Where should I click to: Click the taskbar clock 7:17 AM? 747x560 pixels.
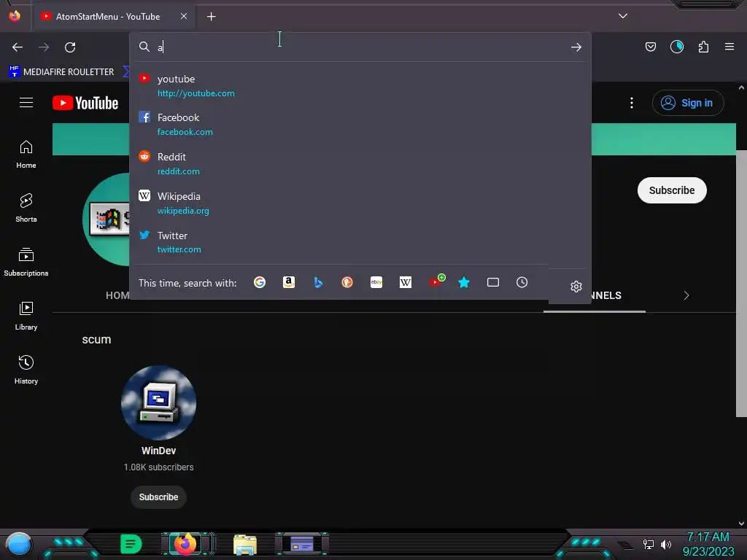pyautogui.click(x=708, y=537)
